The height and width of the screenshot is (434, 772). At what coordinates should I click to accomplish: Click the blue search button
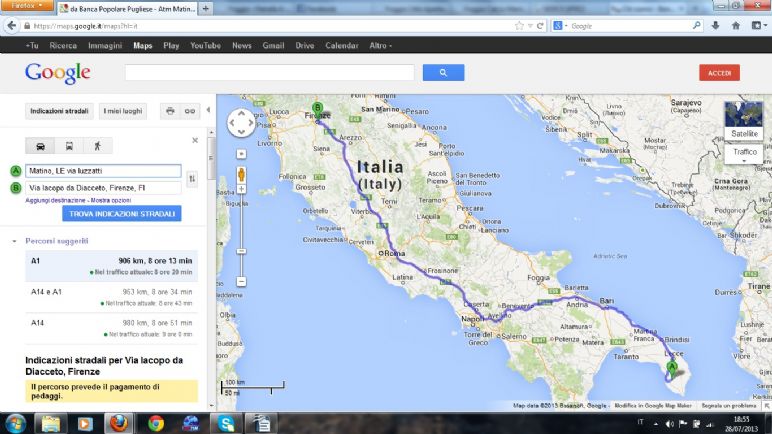point(443,72)
